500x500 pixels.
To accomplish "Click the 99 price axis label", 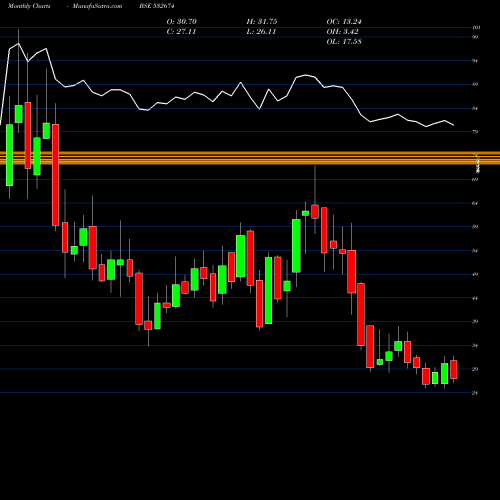I will 475,37.
